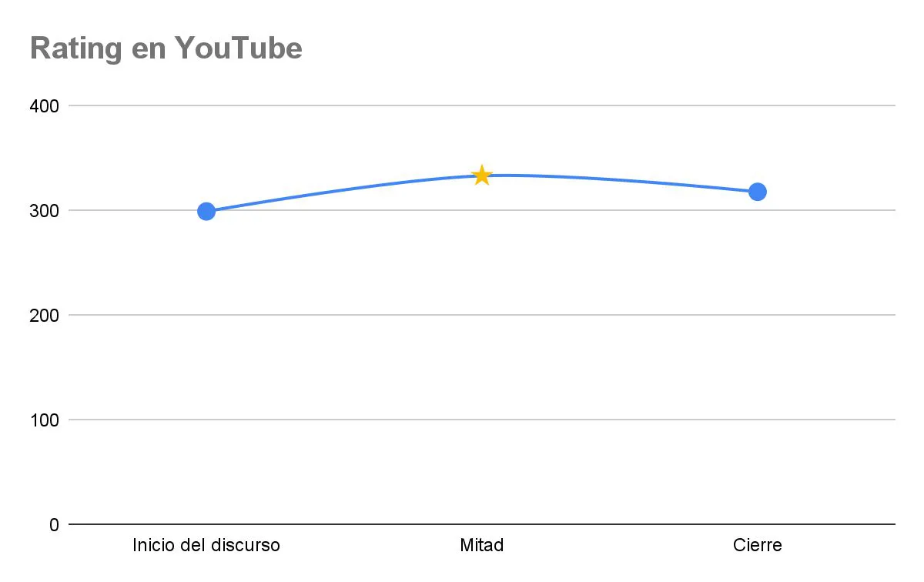Image resolution: width=924 pixels, height=582 pixels.
Task: Click the 400 y-axis value label
Action: [44, 105]
